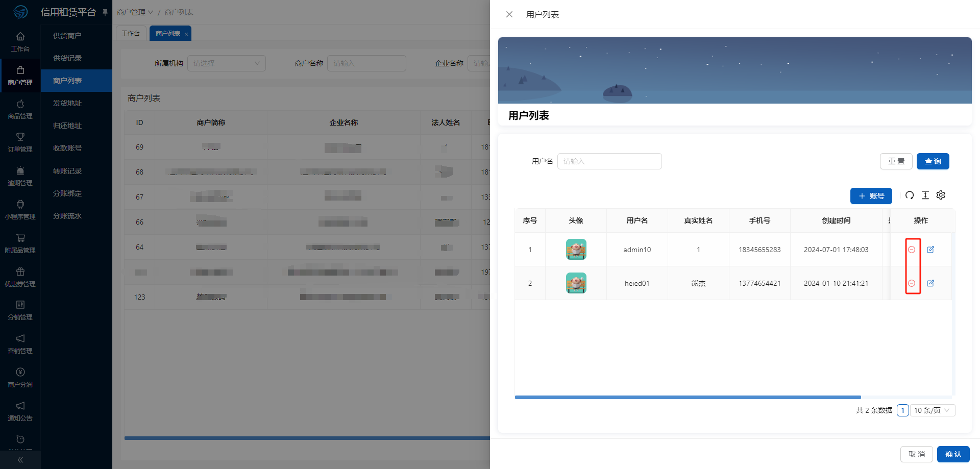Click the edit icon for heied01
Screen dimensions: 980x469
pos(930,283)
